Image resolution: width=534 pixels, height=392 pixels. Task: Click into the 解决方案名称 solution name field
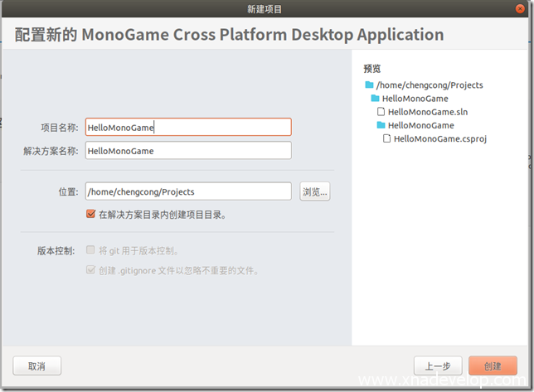pos(187,150)
